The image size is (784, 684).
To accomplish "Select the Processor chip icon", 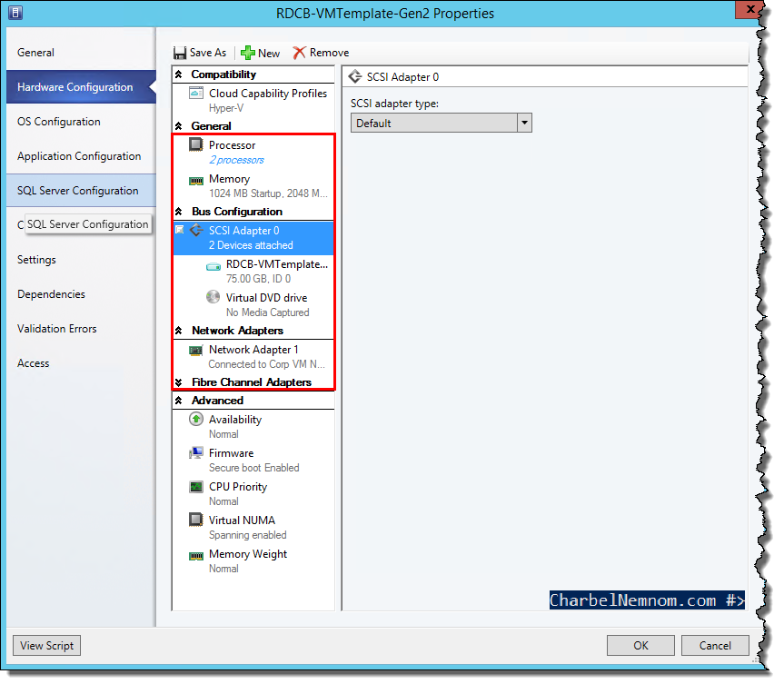I will 196,145.
